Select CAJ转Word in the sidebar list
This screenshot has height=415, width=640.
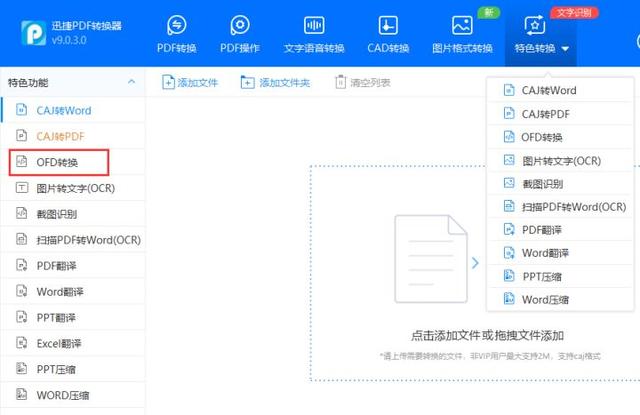pyautogui.click(x=73, y=110)
